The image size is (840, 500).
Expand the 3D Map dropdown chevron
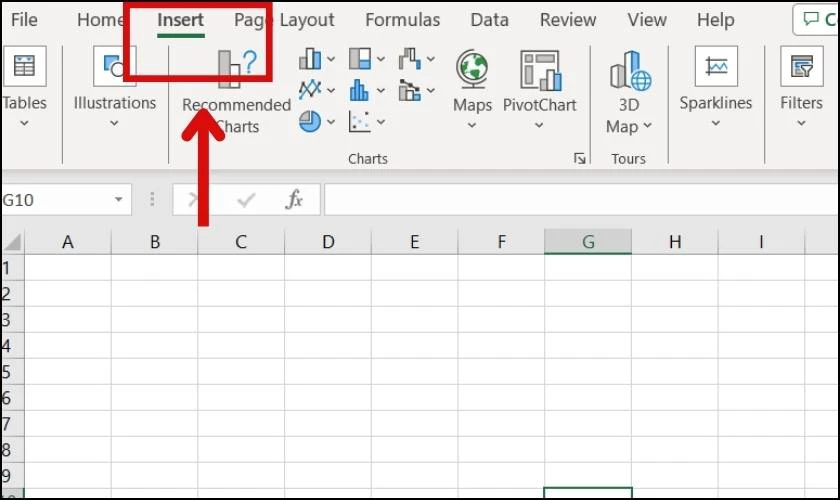pos(647,126)
